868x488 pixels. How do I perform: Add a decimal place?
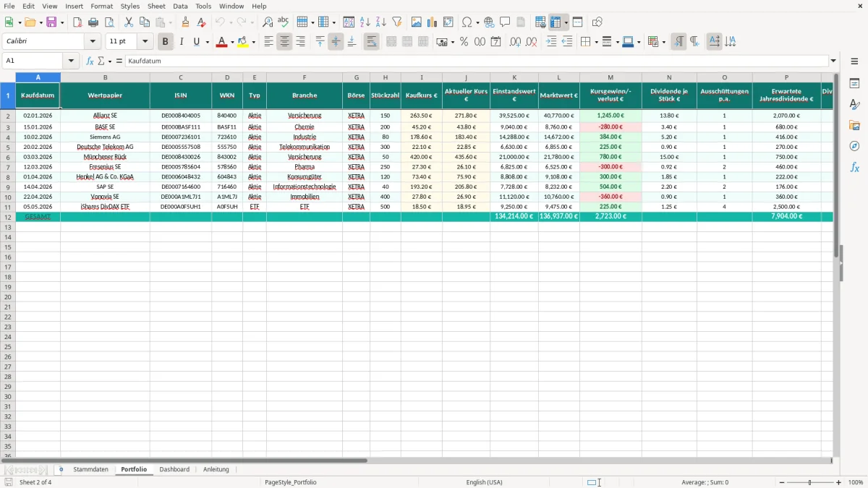pos(515,42)
